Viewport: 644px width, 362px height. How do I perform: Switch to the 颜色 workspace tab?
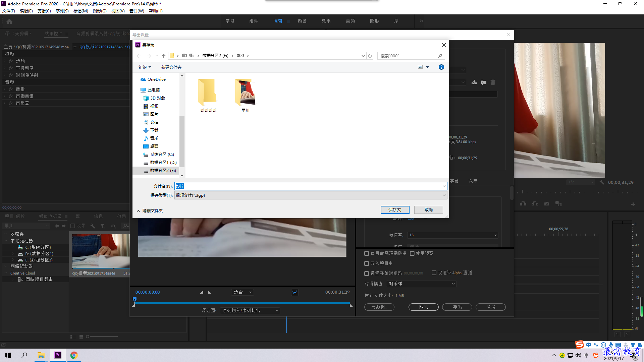(302, 21)
